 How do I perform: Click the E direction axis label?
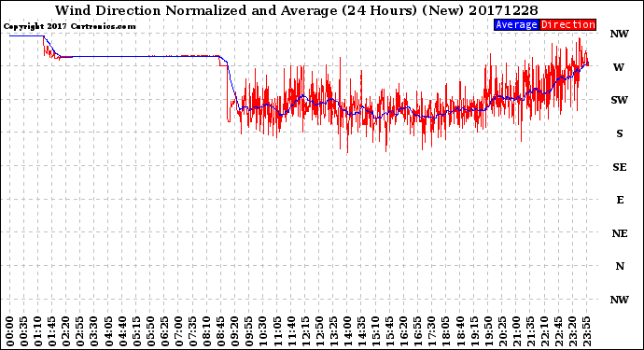(x=620, y=200)
